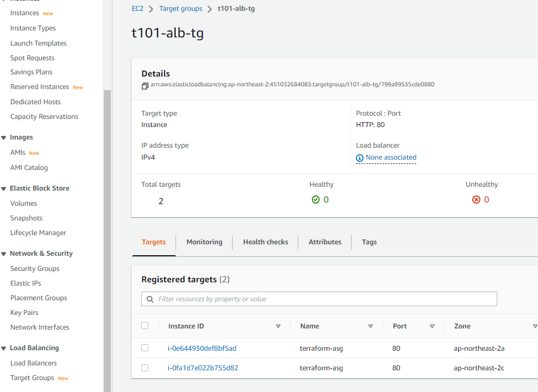
Task: Click the Total targets count 2
Action: 161,201
